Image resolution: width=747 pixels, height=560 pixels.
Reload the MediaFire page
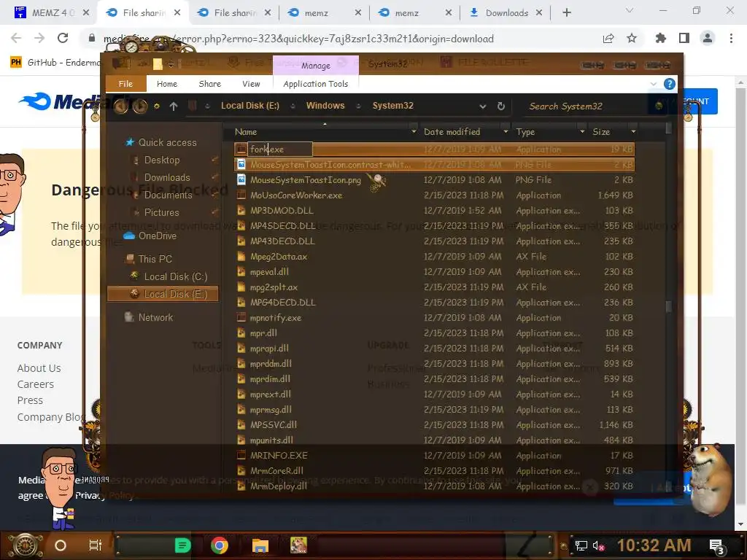[63, 39]
